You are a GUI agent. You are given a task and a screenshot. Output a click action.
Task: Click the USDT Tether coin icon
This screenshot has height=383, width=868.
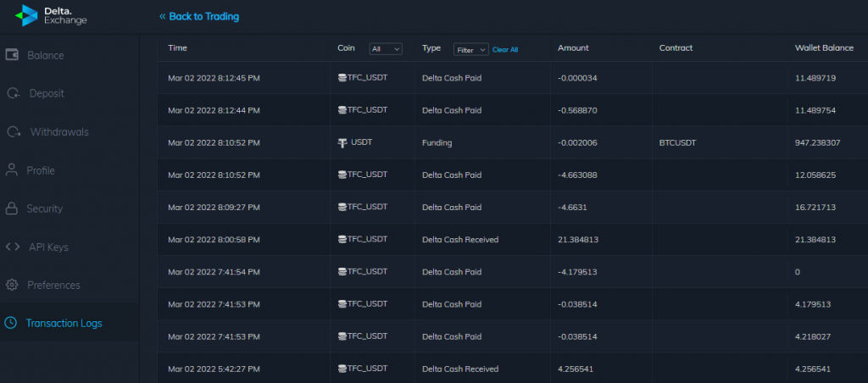(x=342, y=142)
